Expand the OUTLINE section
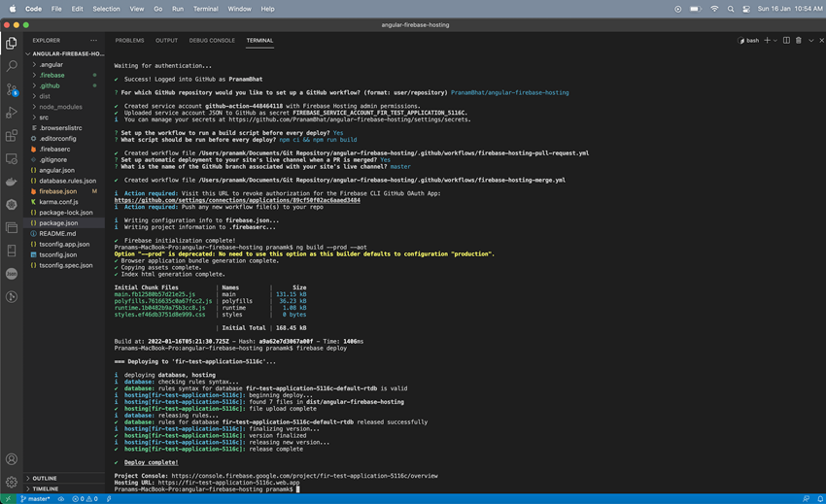 point(45,479)
